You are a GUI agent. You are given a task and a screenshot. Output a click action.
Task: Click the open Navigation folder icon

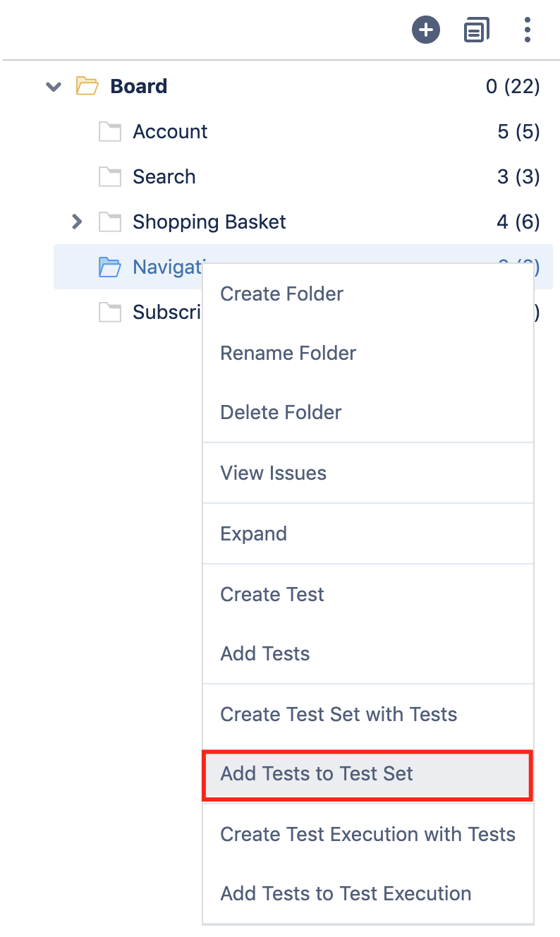tap(110, 267)
